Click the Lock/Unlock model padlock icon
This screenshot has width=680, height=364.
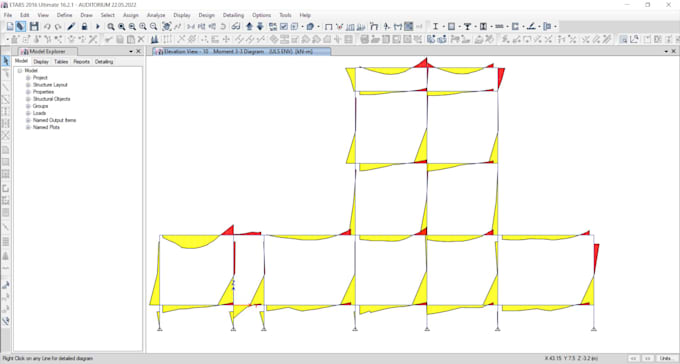(84, 26)
